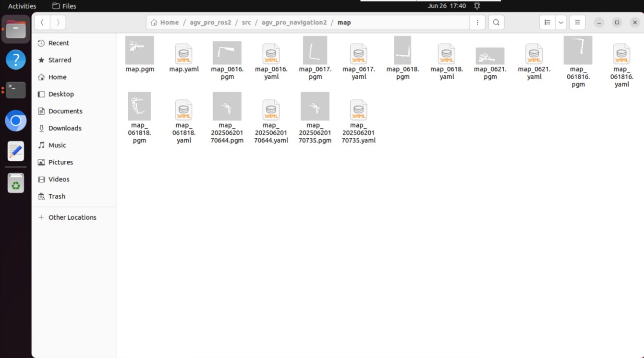Click the map breadcrumb segment
The image size is (644, 358).
(x=344, y=23)
